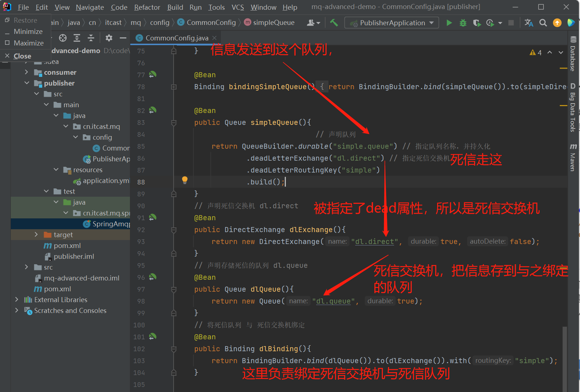
Task: Click the editor vertical scrollbar thumb
Action: tap(564, 359)
